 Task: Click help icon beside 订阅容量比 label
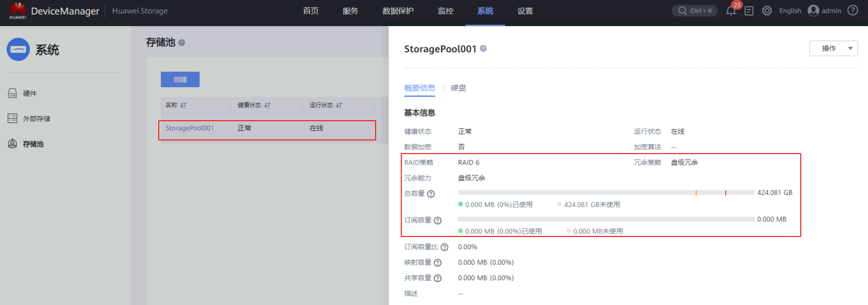(444, 247)
